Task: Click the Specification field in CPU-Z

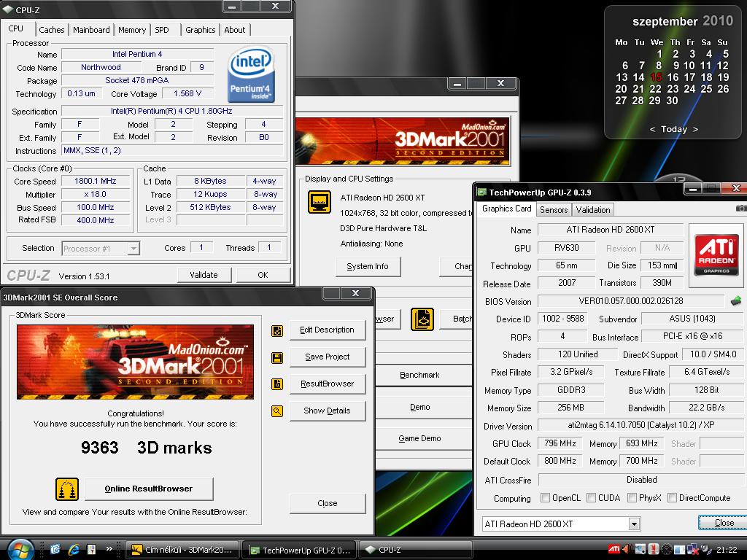Action: click(172, 111)
